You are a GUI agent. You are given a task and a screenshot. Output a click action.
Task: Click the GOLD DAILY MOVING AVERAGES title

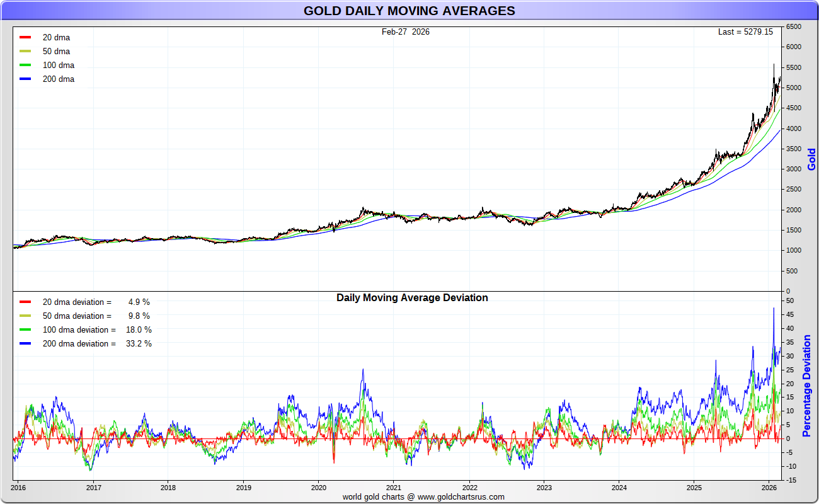[409, 11]
